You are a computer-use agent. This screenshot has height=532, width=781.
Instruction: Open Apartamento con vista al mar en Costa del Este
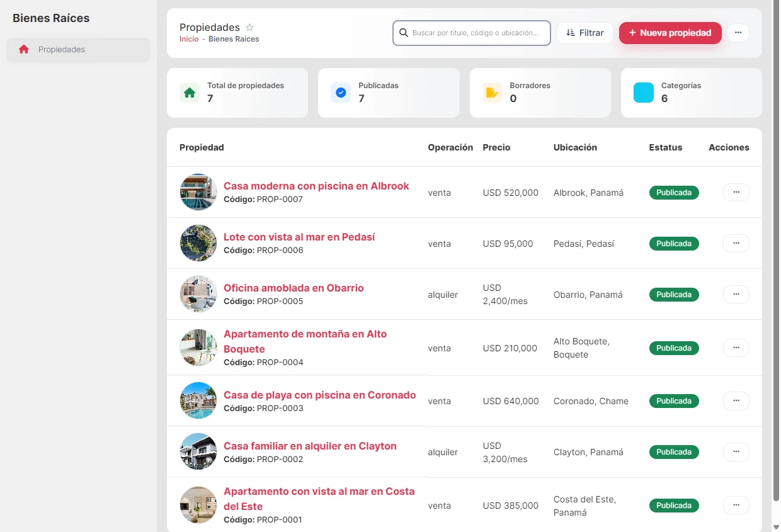point(319,499)
